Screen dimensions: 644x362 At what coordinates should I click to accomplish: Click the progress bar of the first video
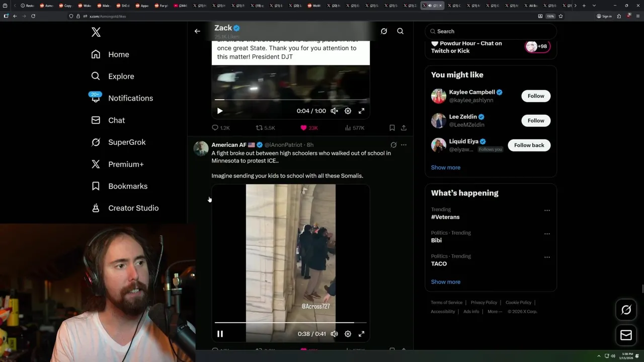[291, 100]
